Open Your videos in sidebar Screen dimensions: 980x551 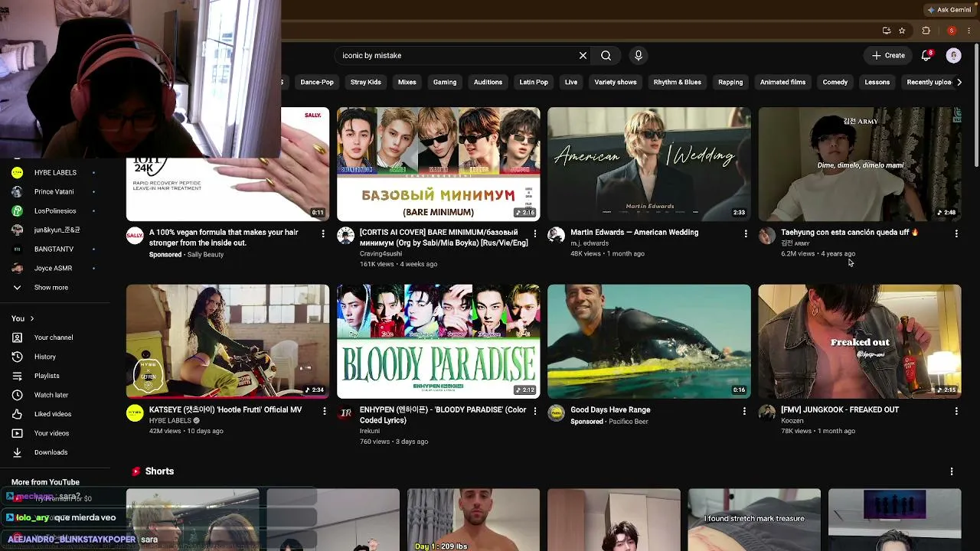[55, 433]
